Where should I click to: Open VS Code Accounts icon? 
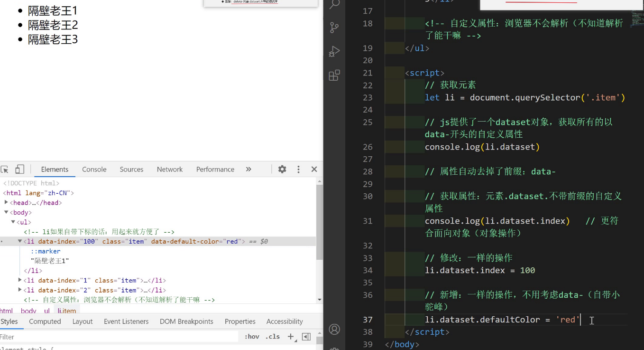coord(334,329)
